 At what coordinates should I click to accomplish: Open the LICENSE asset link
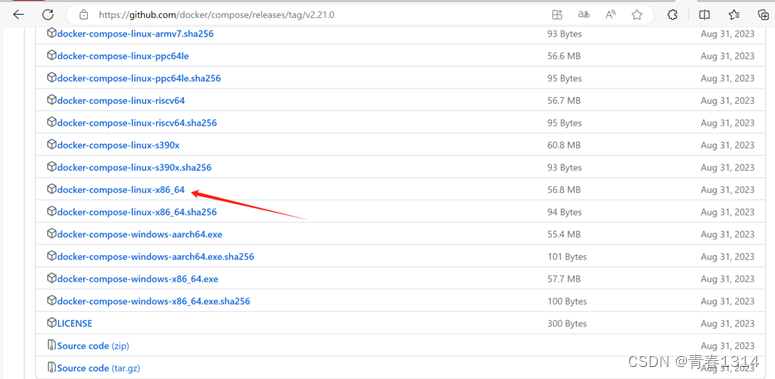click(x=75, y=323)
